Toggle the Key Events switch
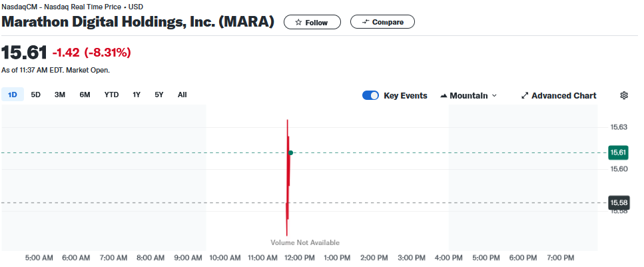Viewport: 644px width, 267px height. pos(370,95)
